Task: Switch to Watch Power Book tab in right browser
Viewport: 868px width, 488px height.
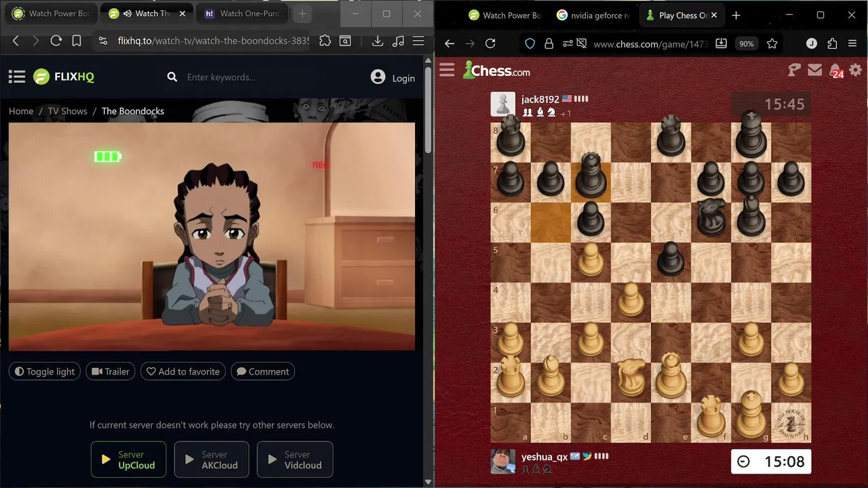Action: coord(505,15)
